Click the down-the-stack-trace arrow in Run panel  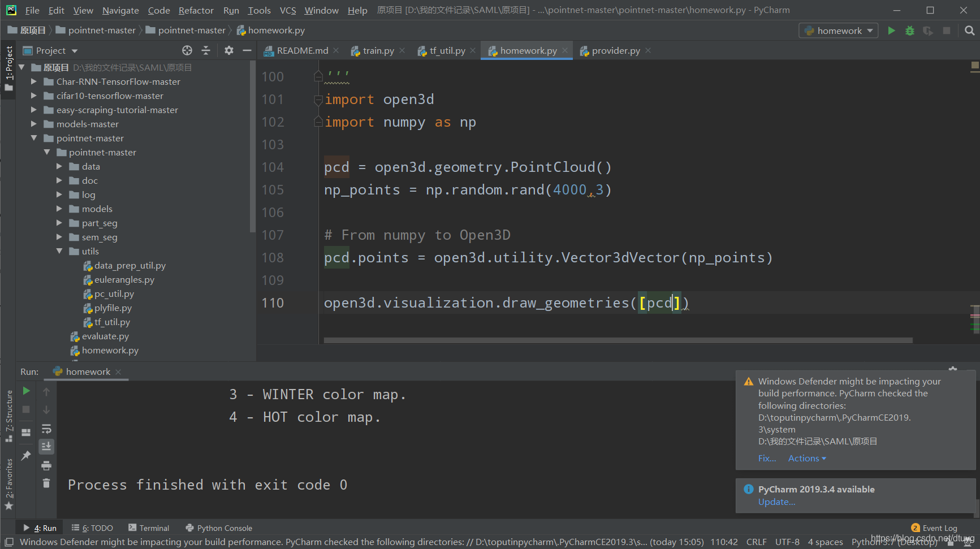(46, 409)
